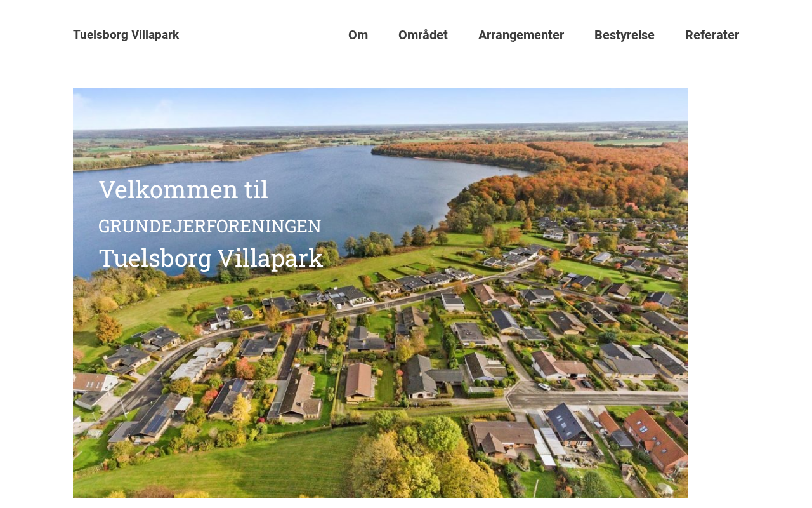Click the house with solar panels on its roof
Viewport: 812px width, 508px height.
coord(569,423)
